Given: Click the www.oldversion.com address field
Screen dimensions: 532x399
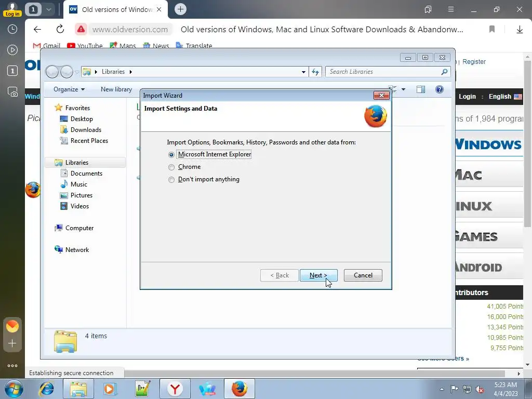Looking at the screenshot, I should (x=130, y=30).
